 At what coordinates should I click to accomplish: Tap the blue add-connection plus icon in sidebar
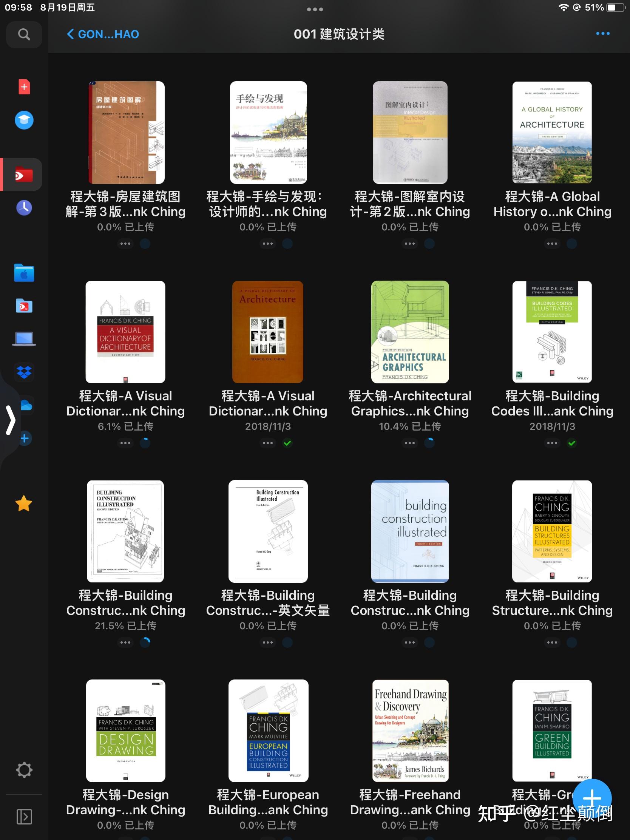coord(25,439)
